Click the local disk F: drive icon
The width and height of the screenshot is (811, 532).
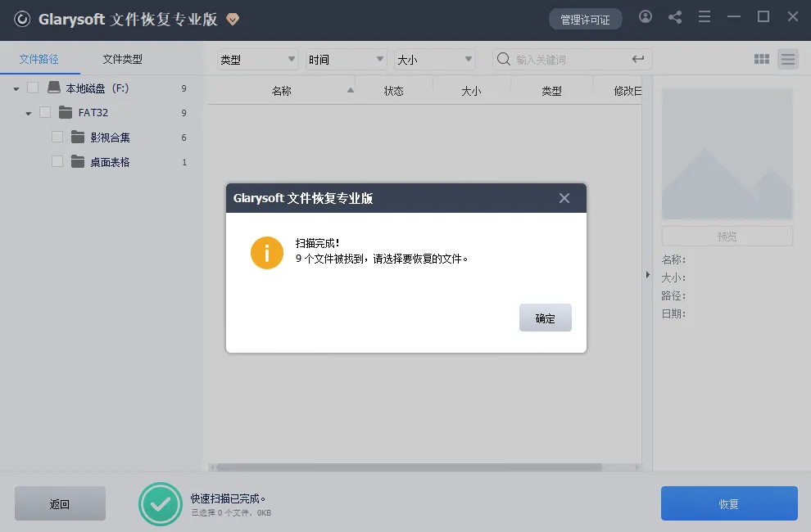(54, 88)
